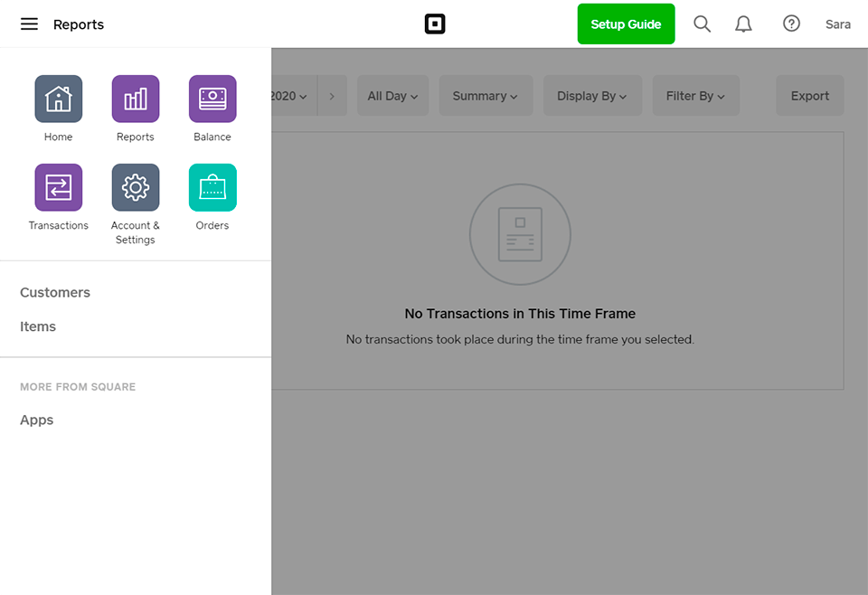Open search with magnifying glass icon
Image resolution: width=868 pixels, height=595 pixels.
pos(702,24)
